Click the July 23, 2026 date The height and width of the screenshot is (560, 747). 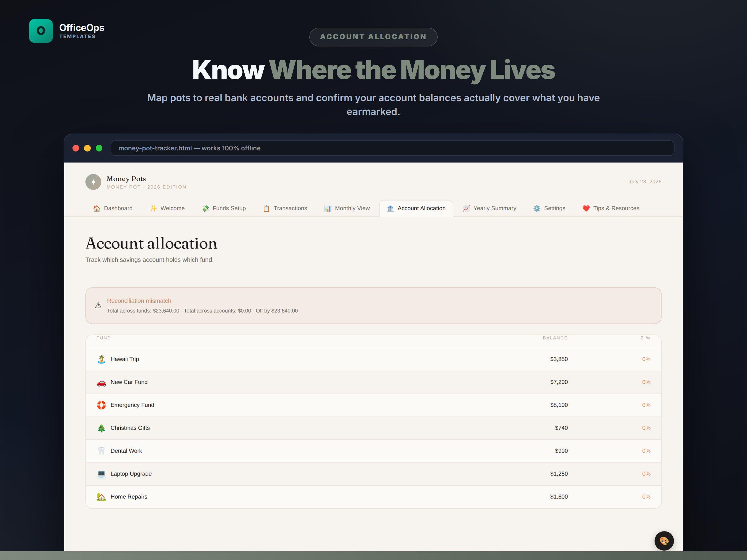point(645,182)
